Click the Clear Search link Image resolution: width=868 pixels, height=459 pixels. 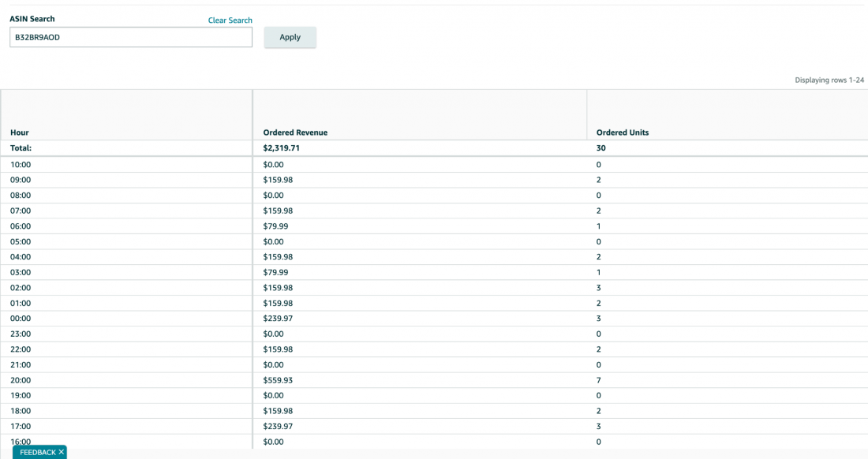point(230,21)
